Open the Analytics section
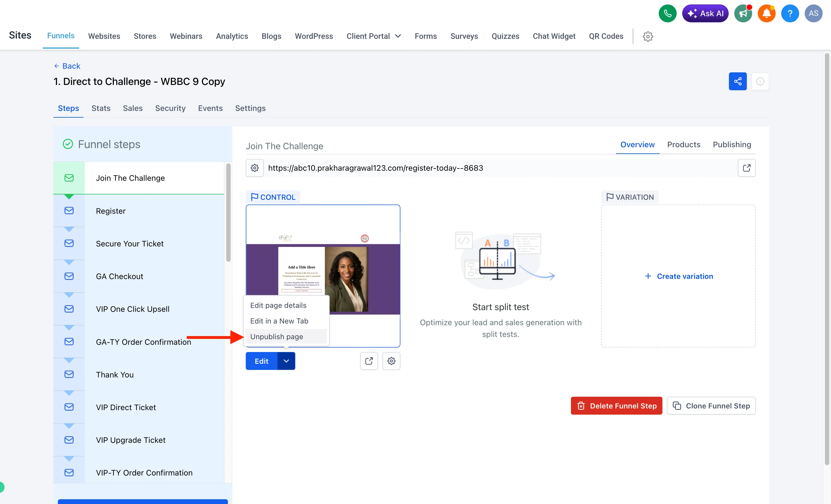Image resolution: width=831 pixels, height=504 pixels. coord(232,36)
